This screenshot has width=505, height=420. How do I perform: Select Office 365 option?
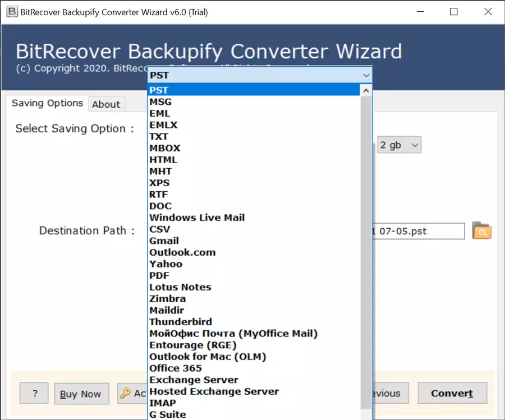(254, 368)
